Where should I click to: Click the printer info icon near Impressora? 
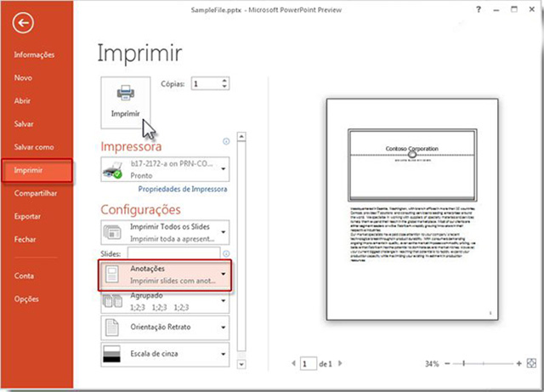pos(226,141)
